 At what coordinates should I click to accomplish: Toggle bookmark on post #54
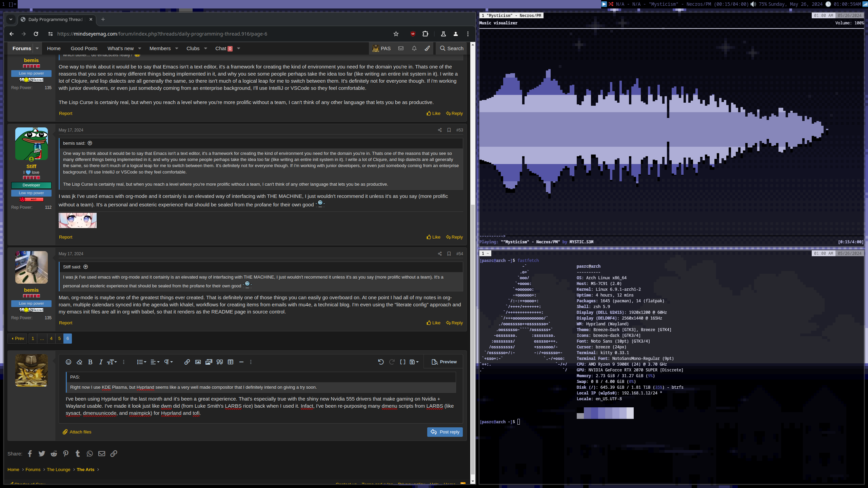tap(449, 254)
